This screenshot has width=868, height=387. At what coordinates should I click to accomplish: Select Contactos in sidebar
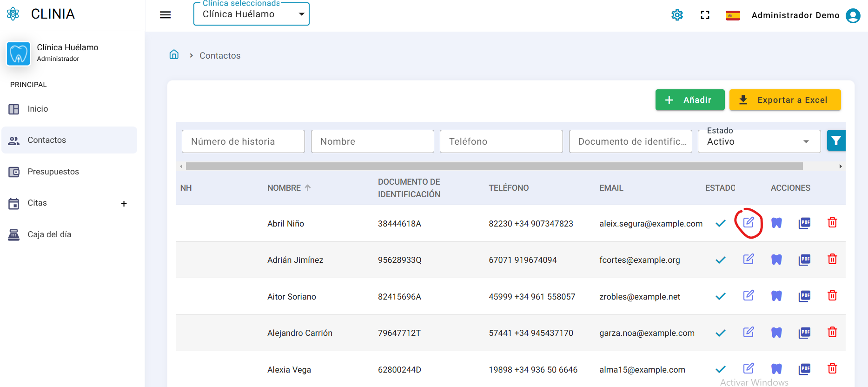coord(69,140)
